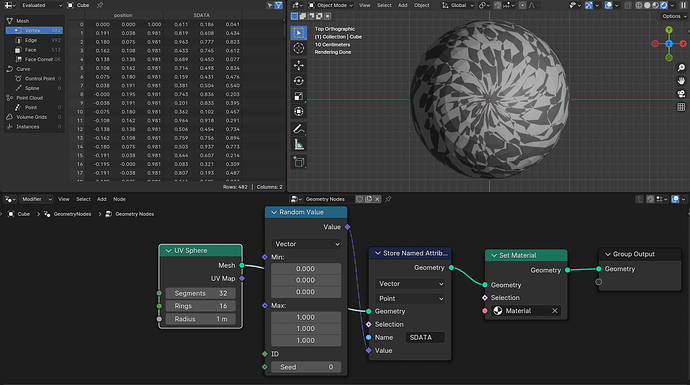Toggle snapping magnet in viewport header
The image size is (690, 385).
pos(497,5)
